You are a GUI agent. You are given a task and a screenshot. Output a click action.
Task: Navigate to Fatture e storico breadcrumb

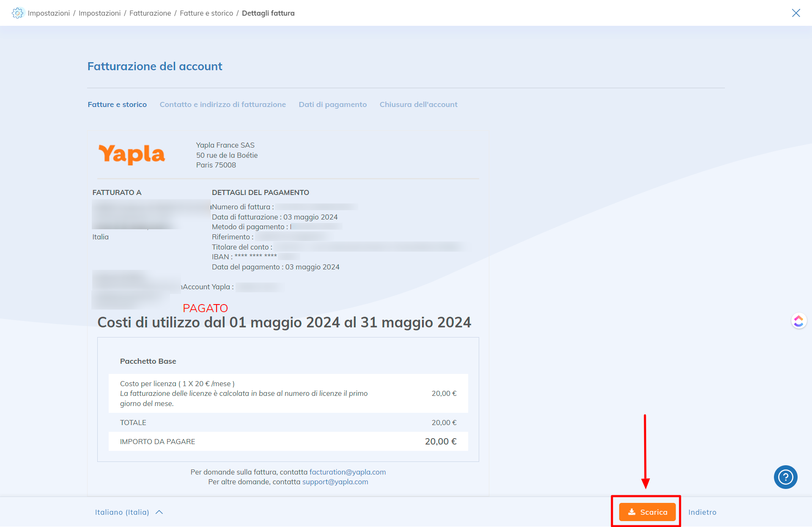click(x=206, y=13)
